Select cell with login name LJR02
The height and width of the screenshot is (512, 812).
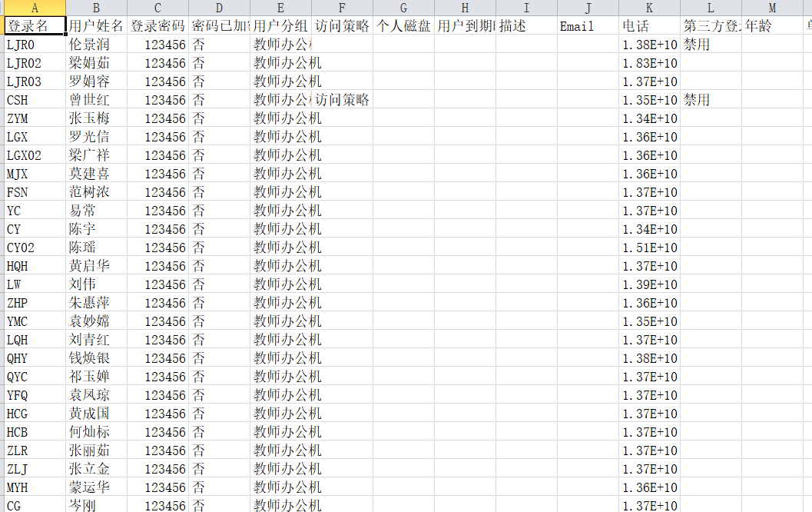(x=35, y=63)
